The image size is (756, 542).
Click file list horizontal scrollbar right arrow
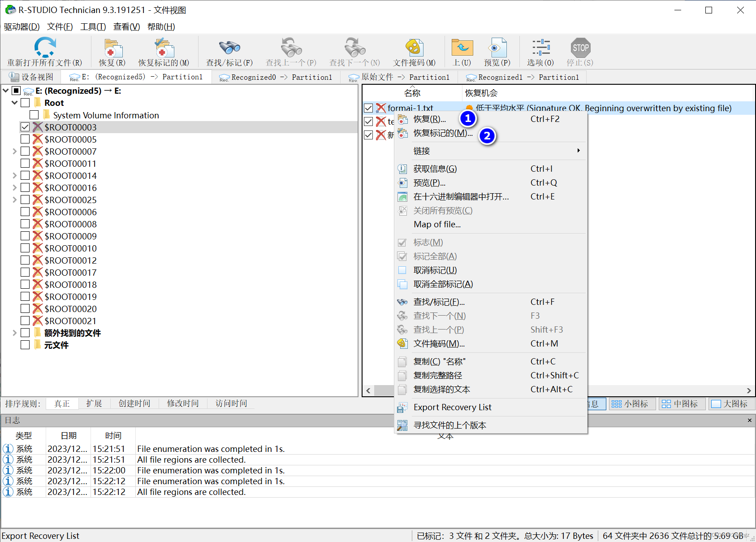(x=749, y=390)
